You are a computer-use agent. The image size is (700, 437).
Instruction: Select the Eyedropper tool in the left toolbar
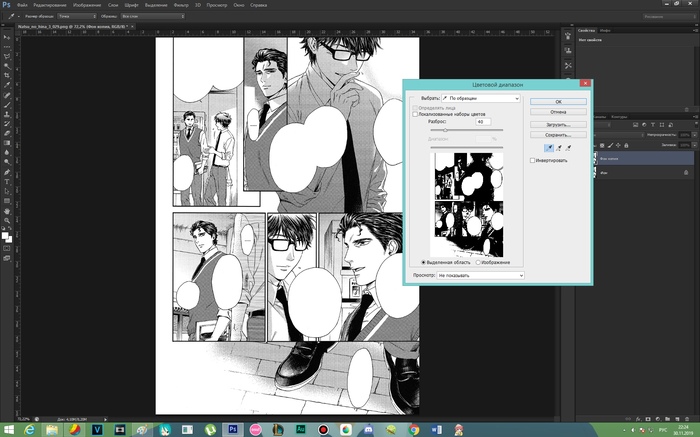[7, 85]
